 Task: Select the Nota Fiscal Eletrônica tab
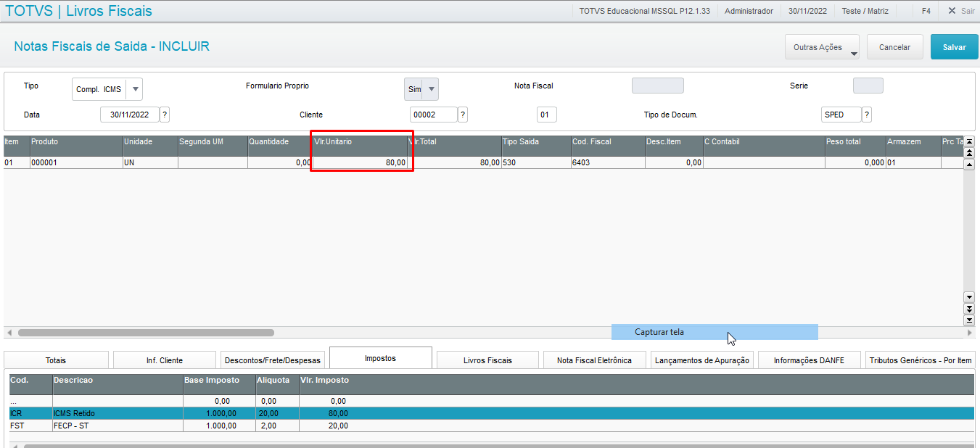pyautogui.click(x=594, y=360)
